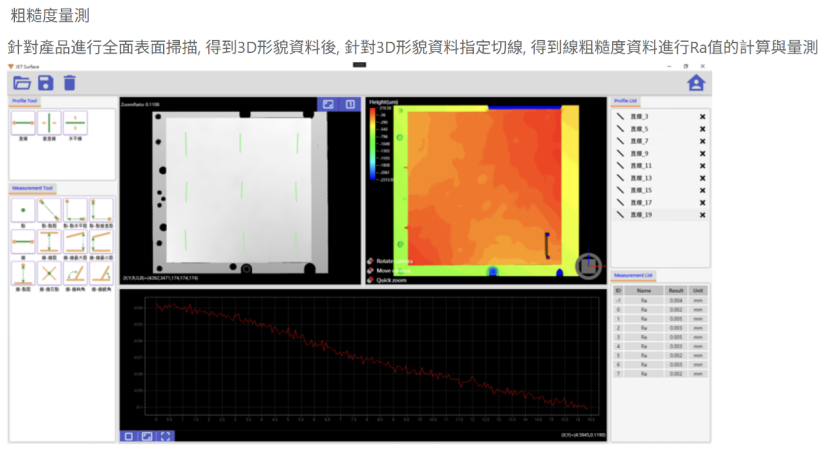Pick the line-line intersection tool
830x452 pixels.
(49, 274)
